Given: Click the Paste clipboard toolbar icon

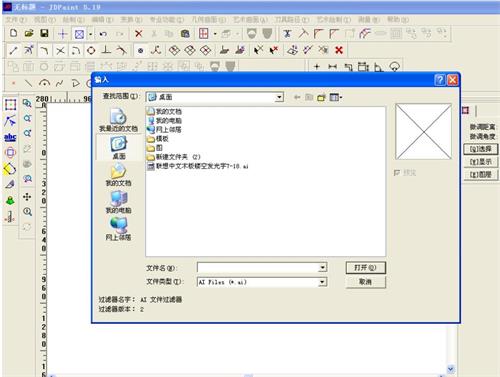Looking at the screenshot, I should pos(185,33).
